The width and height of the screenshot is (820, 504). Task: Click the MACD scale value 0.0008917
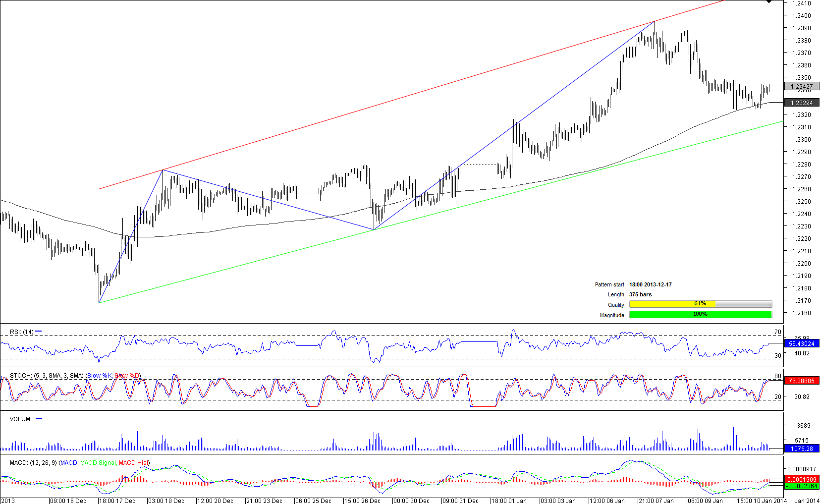pos(802,469)
